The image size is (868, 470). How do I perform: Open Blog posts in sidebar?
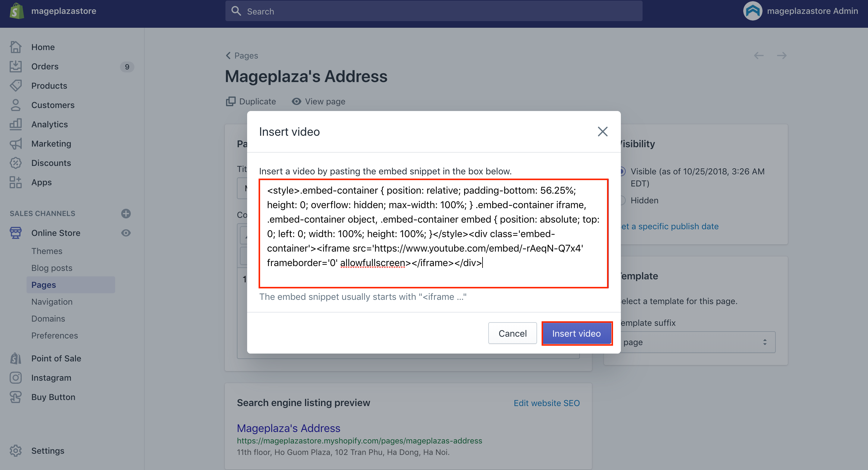click(x=52, y=267)
